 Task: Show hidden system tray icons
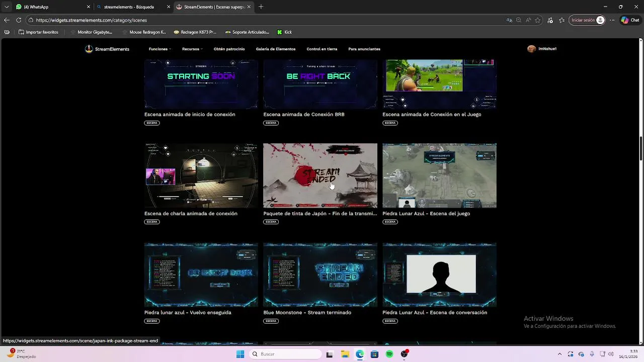point(559,354)
